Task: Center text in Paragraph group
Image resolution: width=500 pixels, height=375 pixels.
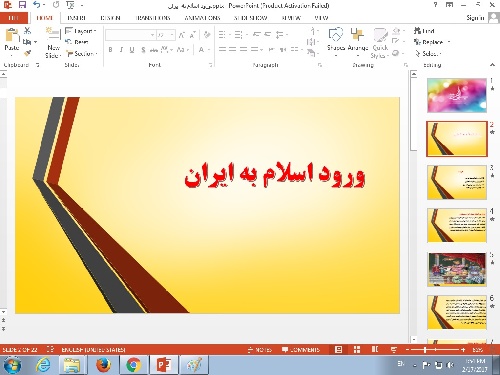Action: click(233, 49)
